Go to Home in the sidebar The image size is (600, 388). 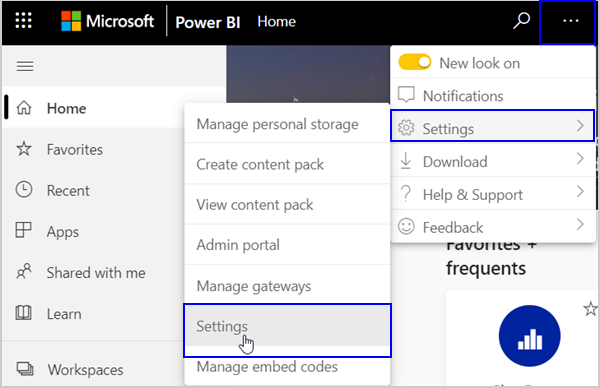pyautogui.click(x=66, y=108)
